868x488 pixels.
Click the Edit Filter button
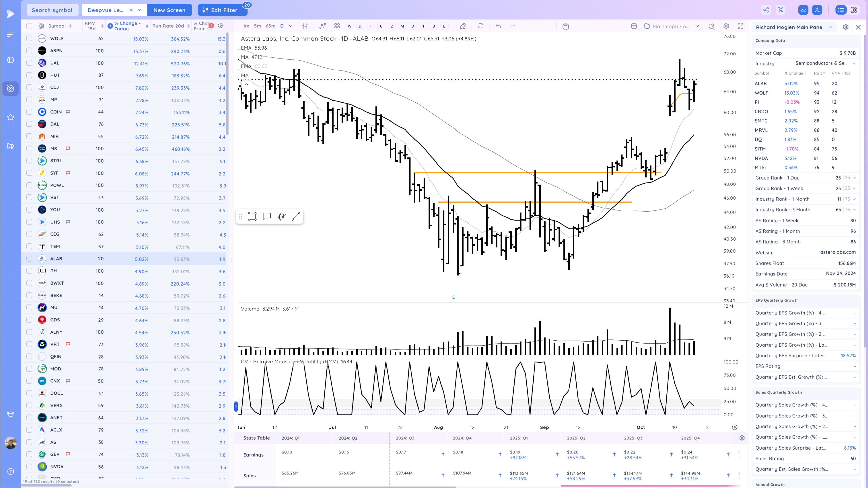(x=222, y=10)
